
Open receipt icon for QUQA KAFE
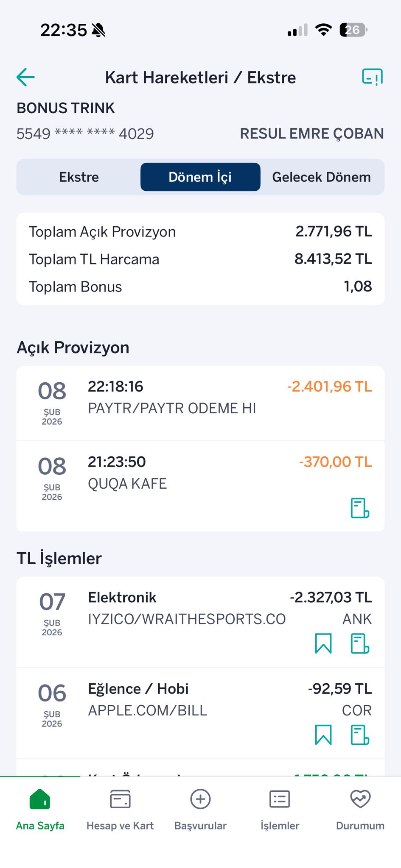click(360, 508)
